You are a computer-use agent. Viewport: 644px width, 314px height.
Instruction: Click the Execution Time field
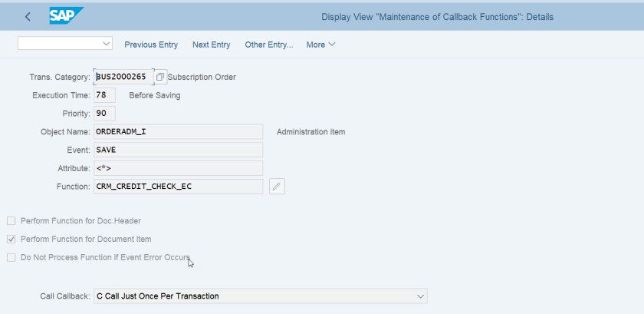pyautogui.click(x=103, y=95)
